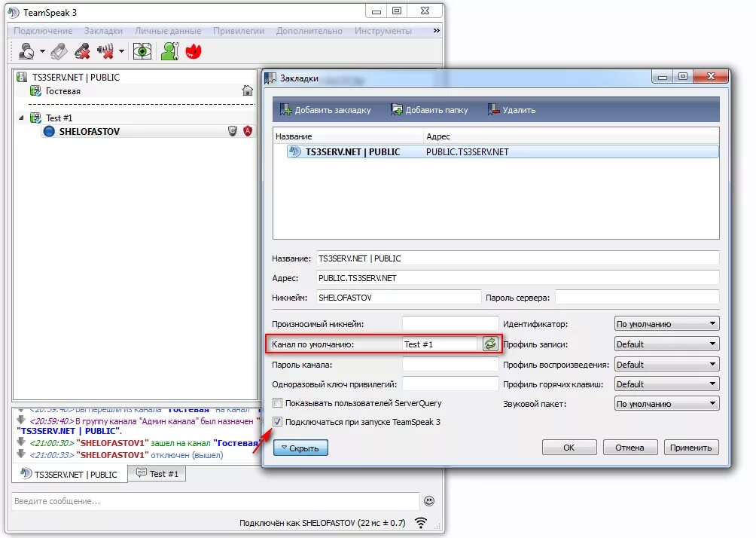Open the Идентификатор dropdown
This screenshot has height=538, width=756.
coord(667,324)
